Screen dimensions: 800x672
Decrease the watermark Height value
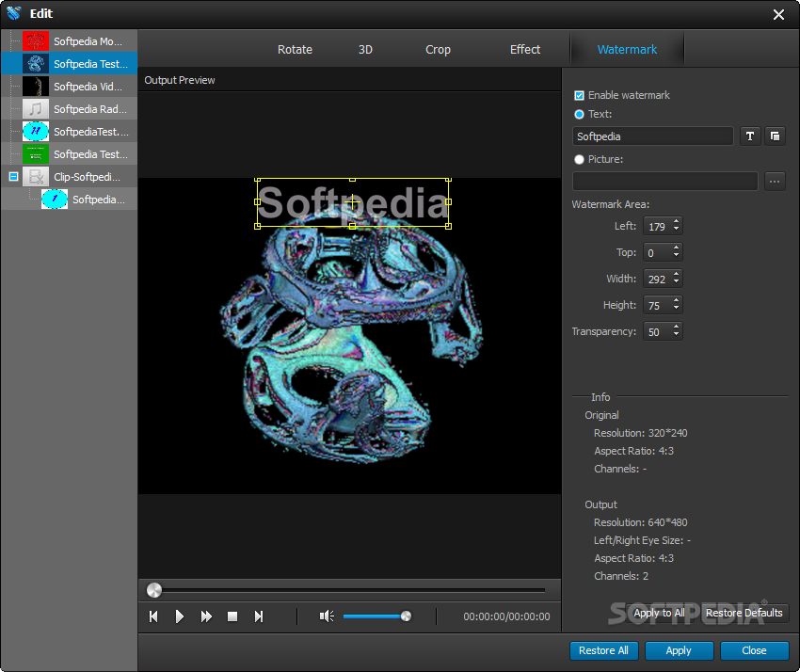point(677,309)
